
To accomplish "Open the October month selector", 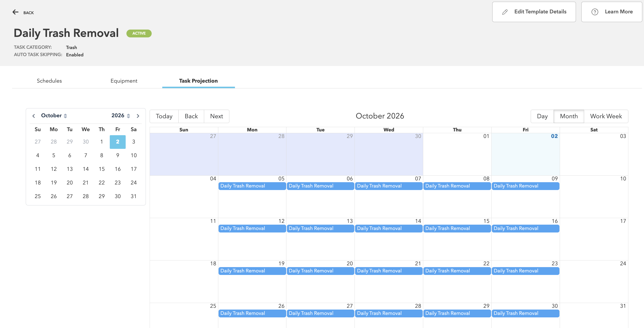I will pyautogui.click(x=54, y=115).
